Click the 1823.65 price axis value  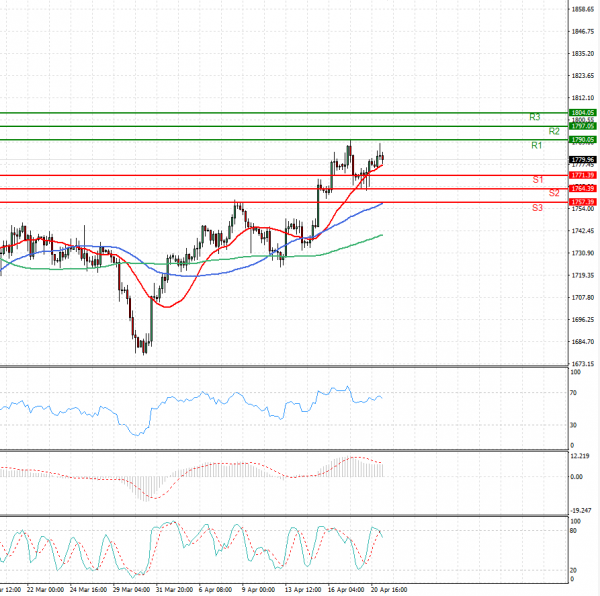point(583,76)
